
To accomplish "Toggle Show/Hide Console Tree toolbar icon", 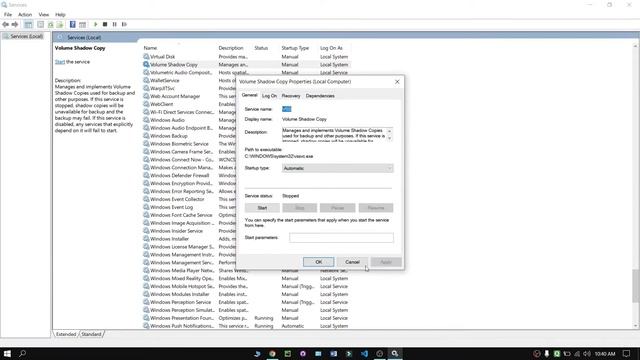I will coord(28,24).
